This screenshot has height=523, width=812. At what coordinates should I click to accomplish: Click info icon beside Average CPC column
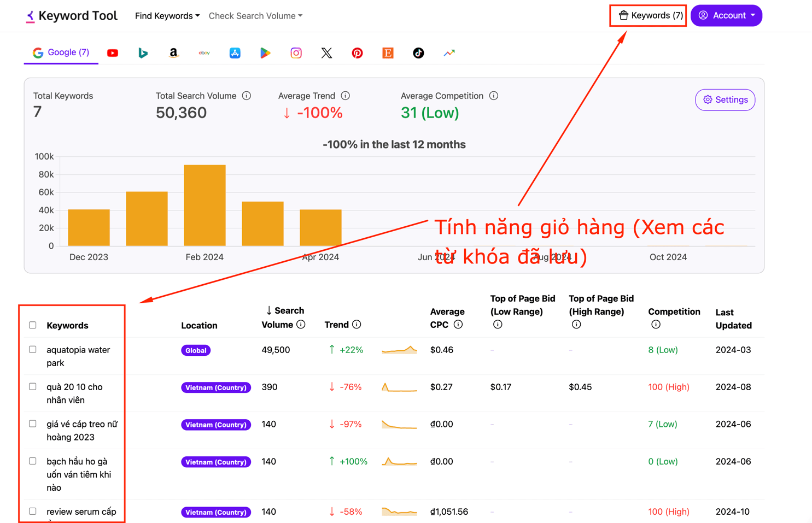458,325
